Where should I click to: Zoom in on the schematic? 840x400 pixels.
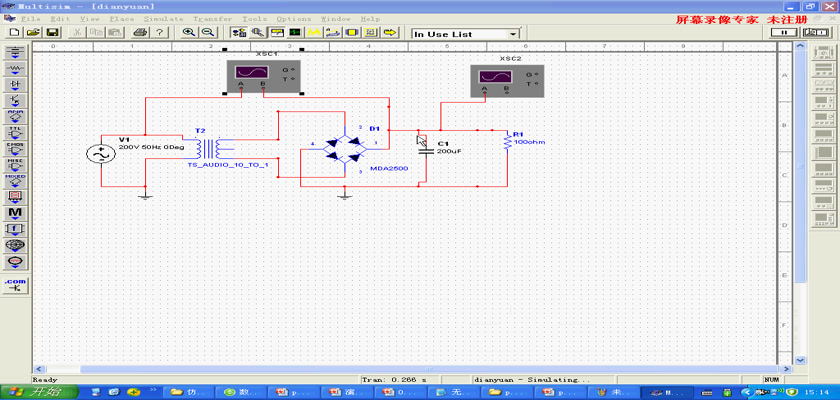189,32
